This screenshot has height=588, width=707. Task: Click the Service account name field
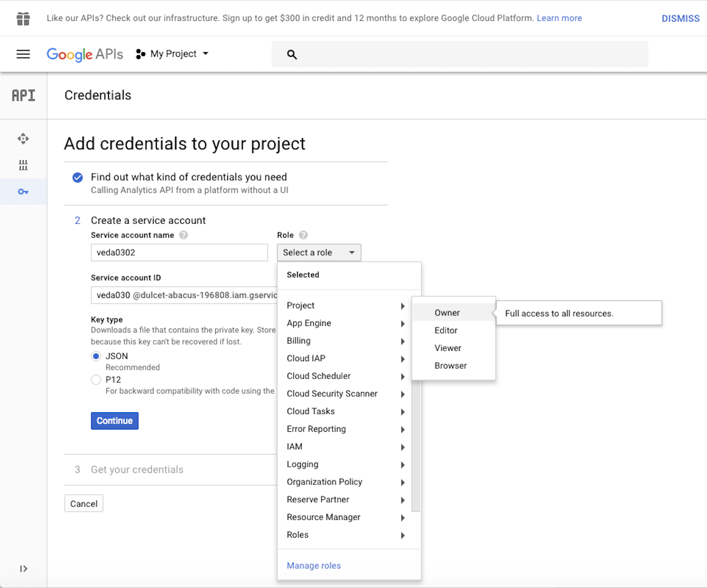click(x=179, y=252)
